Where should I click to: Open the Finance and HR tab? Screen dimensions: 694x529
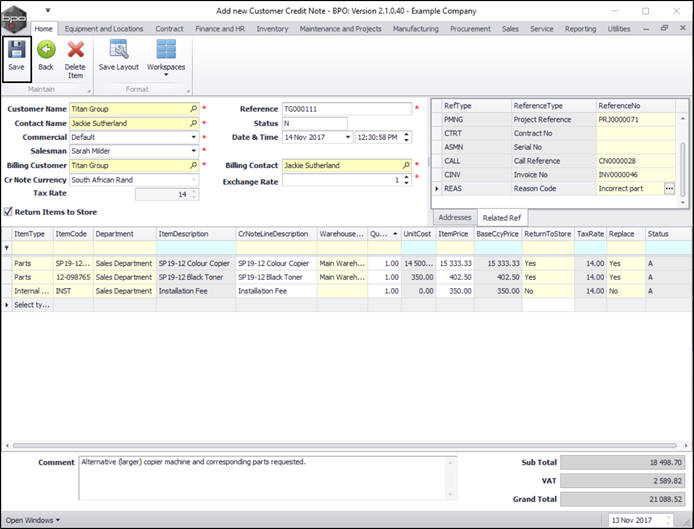pos(220,29)
